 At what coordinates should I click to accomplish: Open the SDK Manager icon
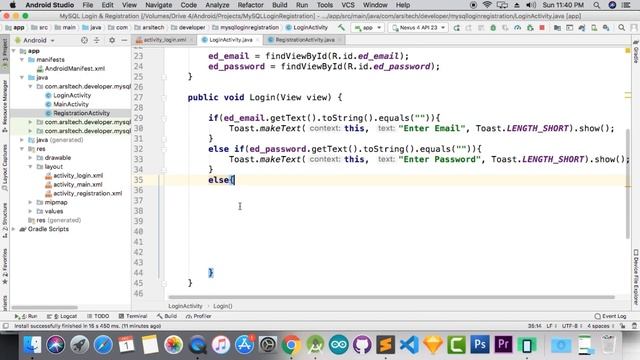tap(607, 28)
